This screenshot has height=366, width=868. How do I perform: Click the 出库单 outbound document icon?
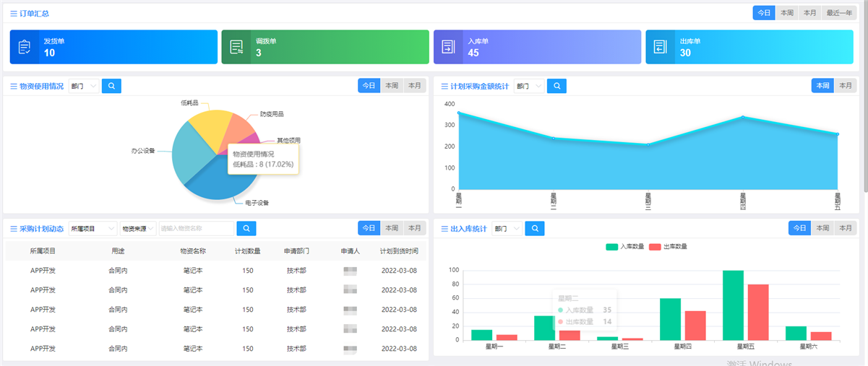point(660,47)
